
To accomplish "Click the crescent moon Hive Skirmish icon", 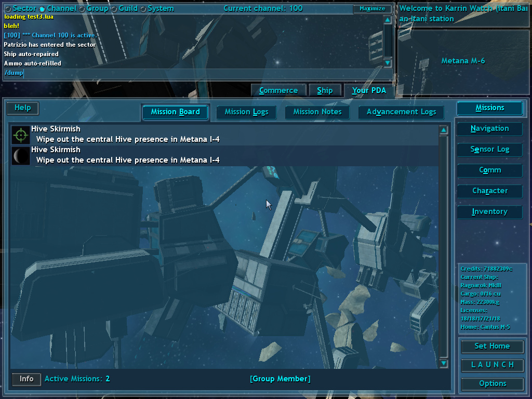I will (x=21, y=156).
